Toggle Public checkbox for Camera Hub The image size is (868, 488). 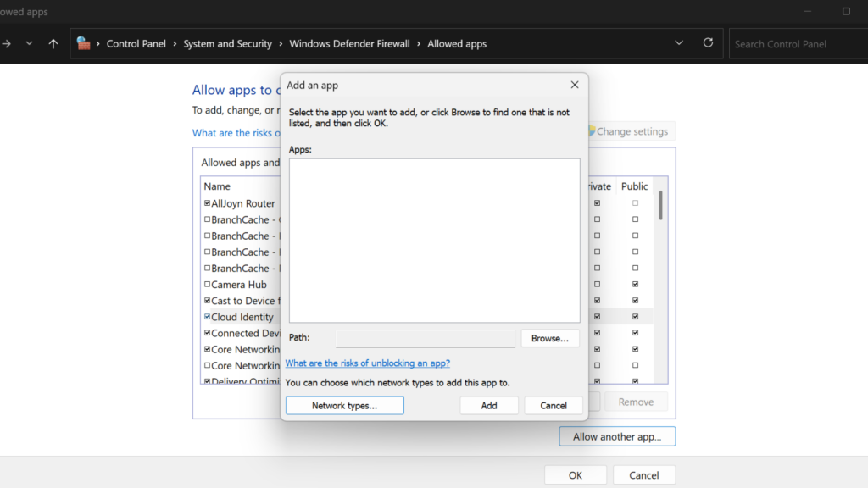(635, 285)
